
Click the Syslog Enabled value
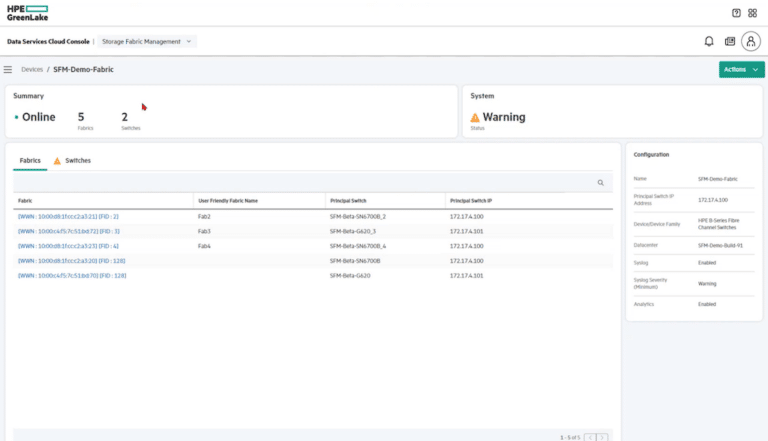coord(707,263)
